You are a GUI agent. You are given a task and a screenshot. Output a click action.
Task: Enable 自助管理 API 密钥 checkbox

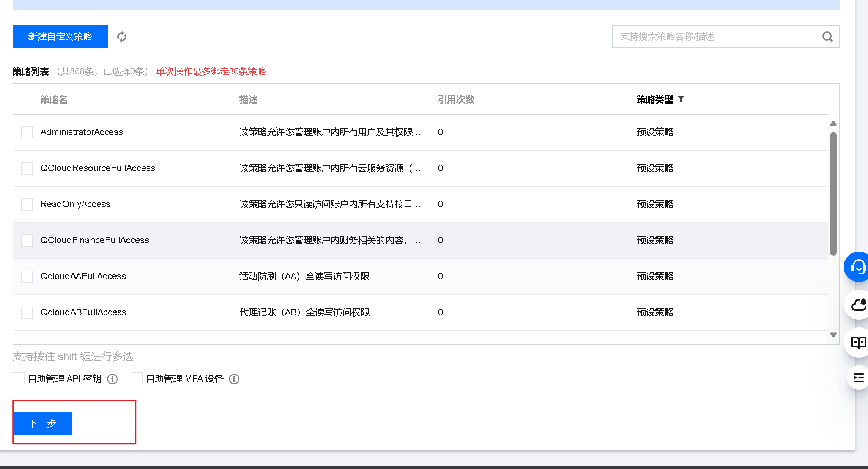[x=19, y=378]
